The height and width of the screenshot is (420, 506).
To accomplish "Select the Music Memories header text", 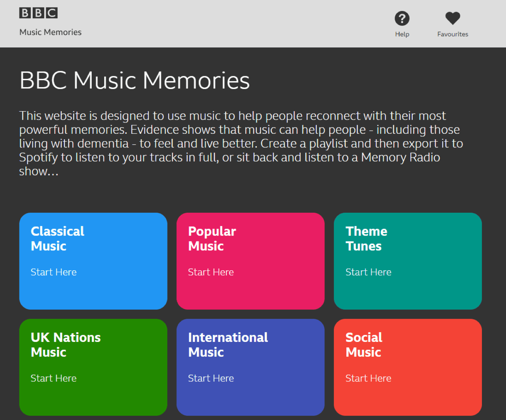I will 50,32.
